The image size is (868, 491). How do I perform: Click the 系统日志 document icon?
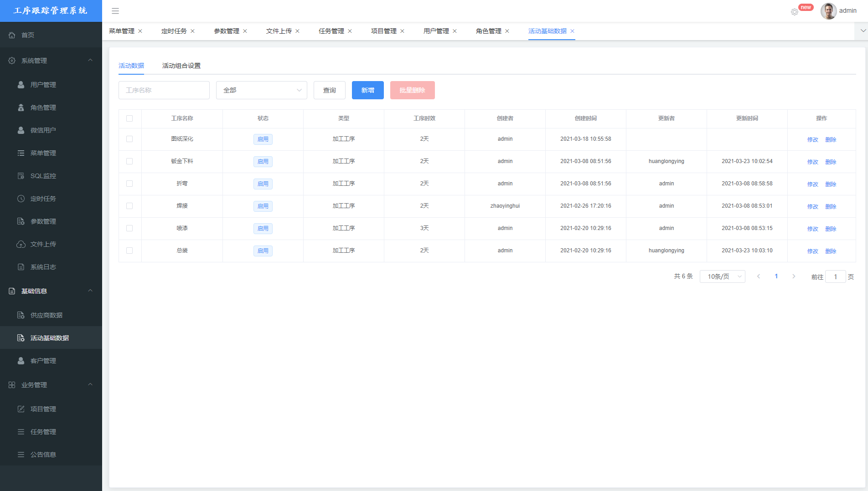pos(21,267)
